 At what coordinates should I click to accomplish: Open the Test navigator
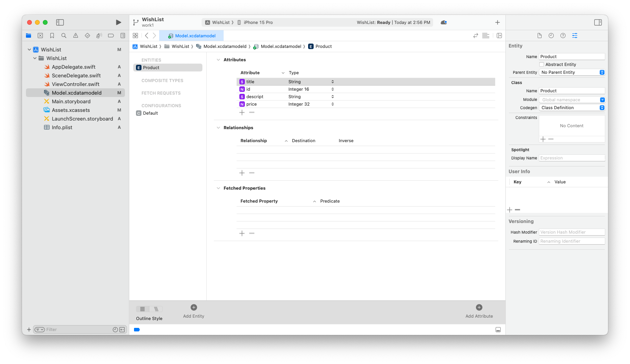(x=87, y=36)
